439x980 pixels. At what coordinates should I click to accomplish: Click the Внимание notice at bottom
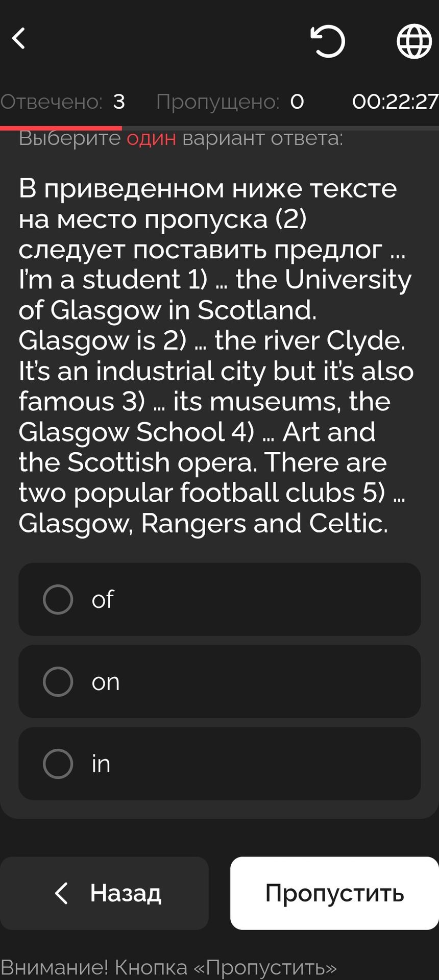point(168,967)
